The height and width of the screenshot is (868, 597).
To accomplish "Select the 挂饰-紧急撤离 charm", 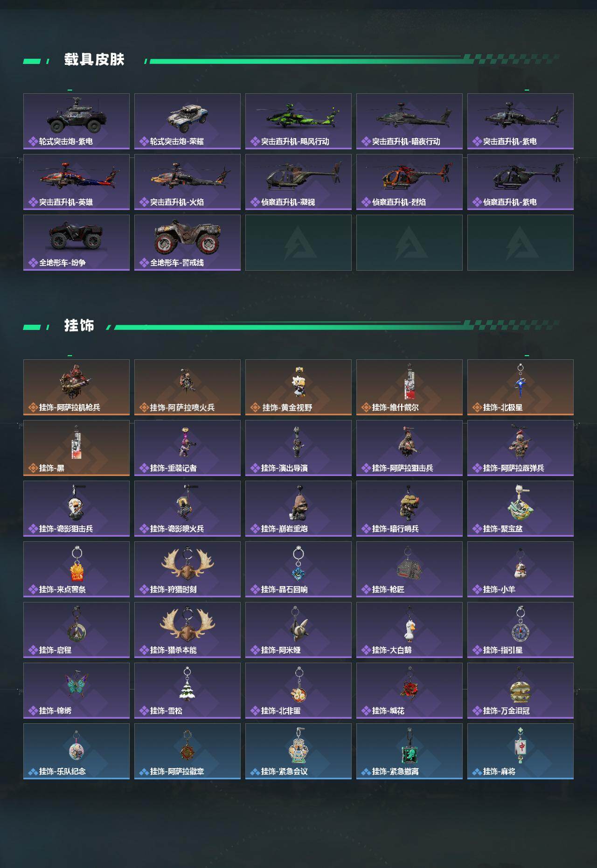I will pos(410,751).
